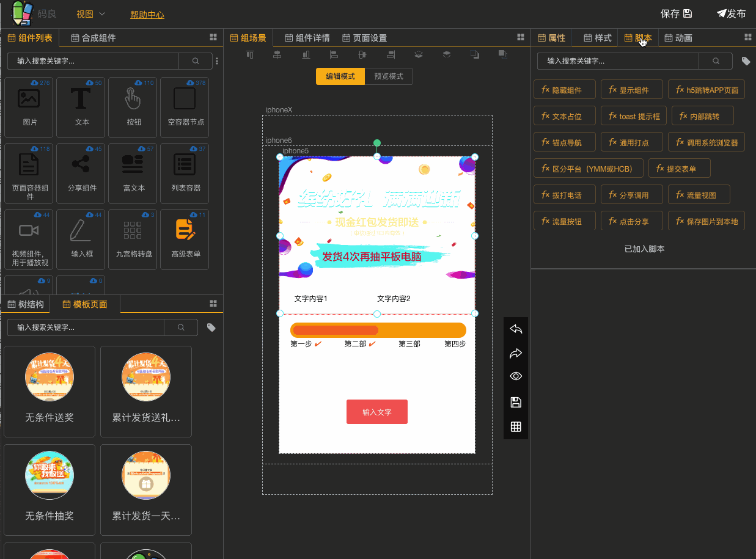The width and height of the screenshot is (756, 559).
Task: Open the 帮助中心 help center link
Action: click(147, 14)
